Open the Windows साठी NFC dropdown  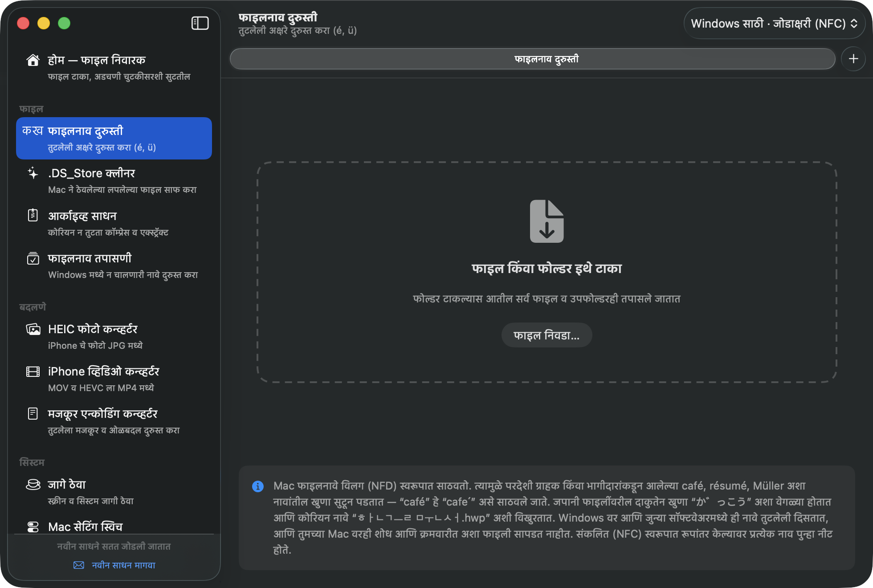pos(774,23)
